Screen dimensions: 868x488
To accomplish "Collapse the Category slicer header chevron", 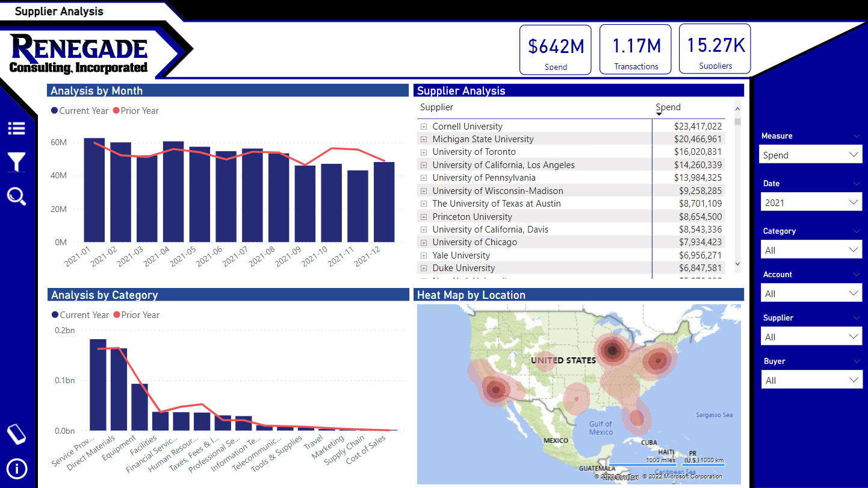I will 857,231.
